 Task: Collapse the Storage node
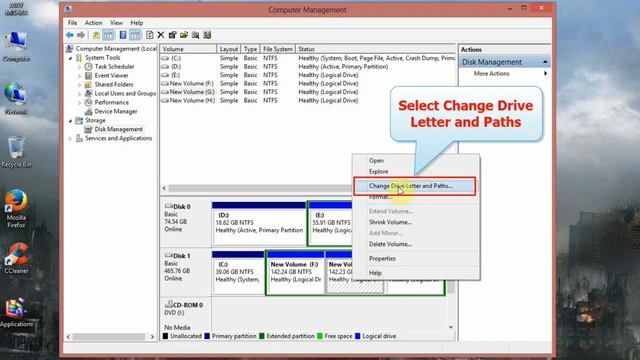tap(70, 121)
